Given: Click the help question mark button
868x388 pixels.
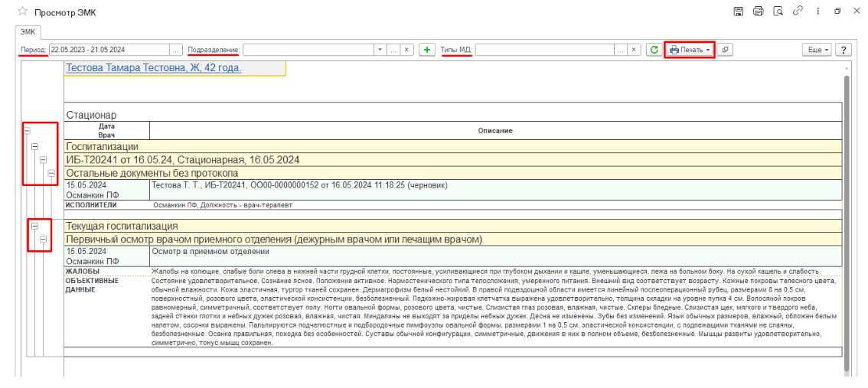Looking at the screenshot, I should 844,50.
